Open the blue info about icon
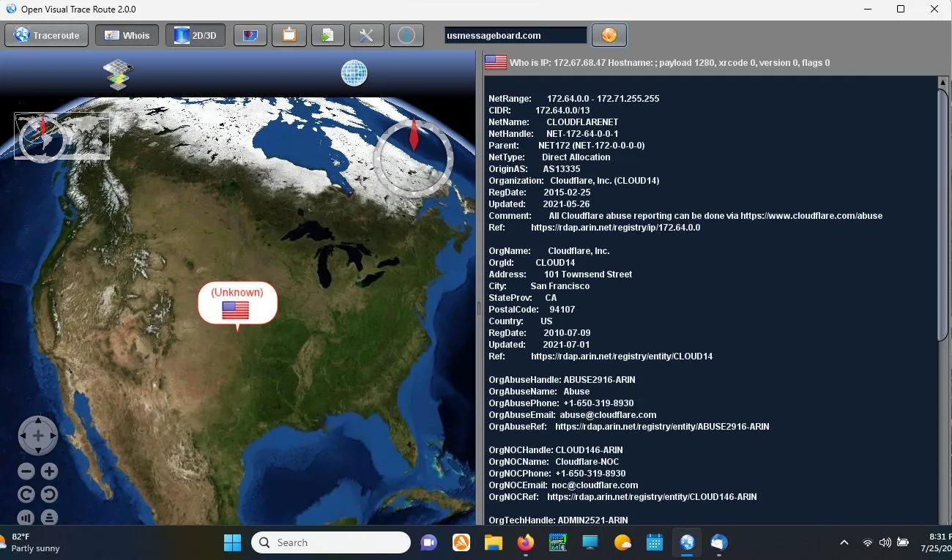The image size is (952, 560). pos(405,35)
